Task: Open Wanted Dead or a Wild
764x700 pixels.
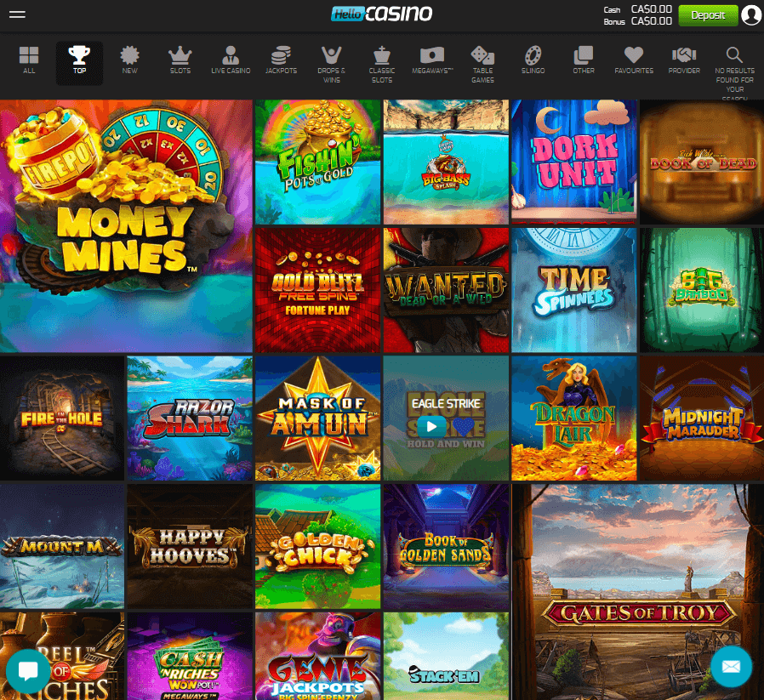Action: pyautogui.click(x=446, y=290)
